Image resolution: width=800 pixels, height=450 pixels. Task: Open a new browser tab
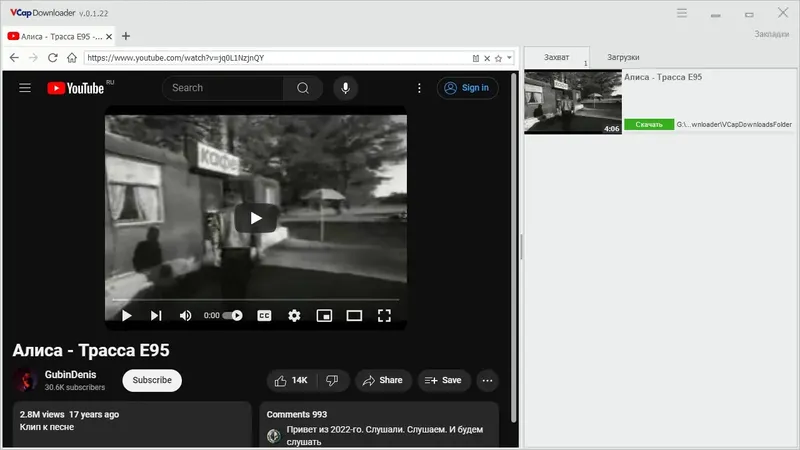126,36
